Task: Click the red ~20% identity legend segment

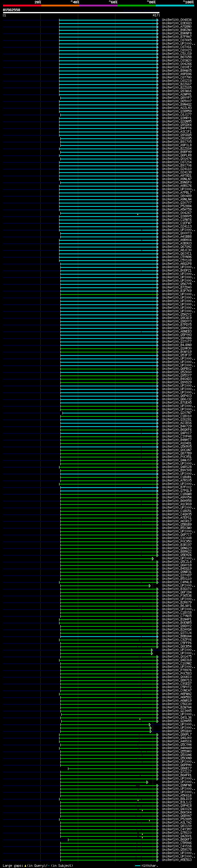Action: (x=22, y=6)
